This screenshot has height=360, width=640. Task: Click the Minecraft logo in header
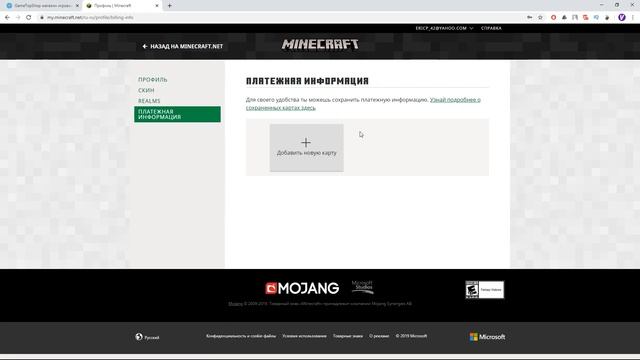point(320,44)
